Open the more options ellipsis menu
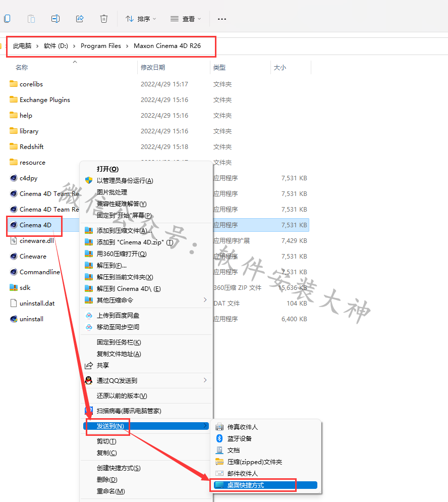The image size is (448, 502). [x=222, y=19]
